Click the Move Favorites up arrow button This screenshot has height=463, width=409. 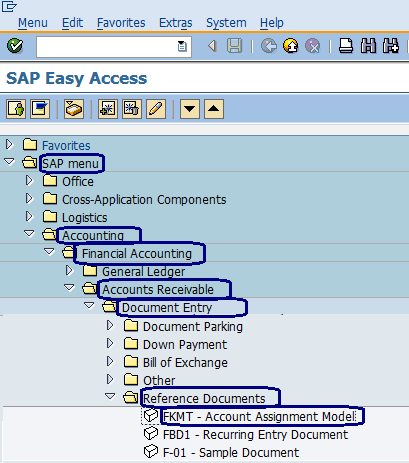214,109
